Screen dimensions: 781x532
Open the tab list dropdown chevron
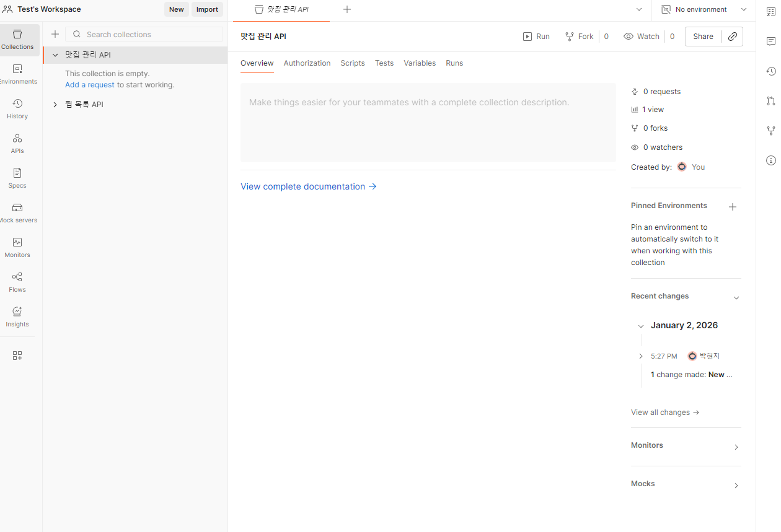coord(639,9)
